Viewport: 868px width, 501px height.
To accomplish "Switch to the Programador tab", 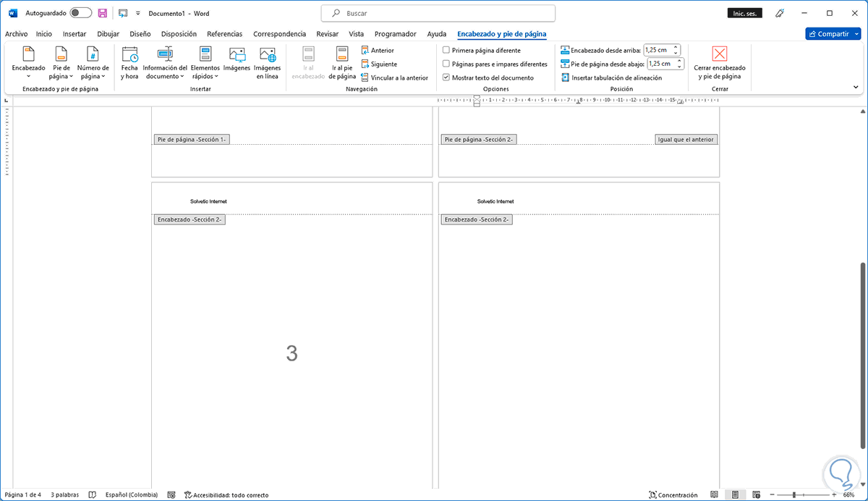I will [x=396, y=34].
